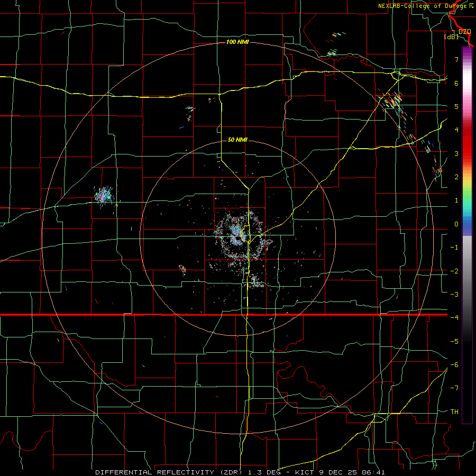This screenshot has height=476, width=476.
Task: Click the "1" value on the color scale
Action: [x=456, y=200]
